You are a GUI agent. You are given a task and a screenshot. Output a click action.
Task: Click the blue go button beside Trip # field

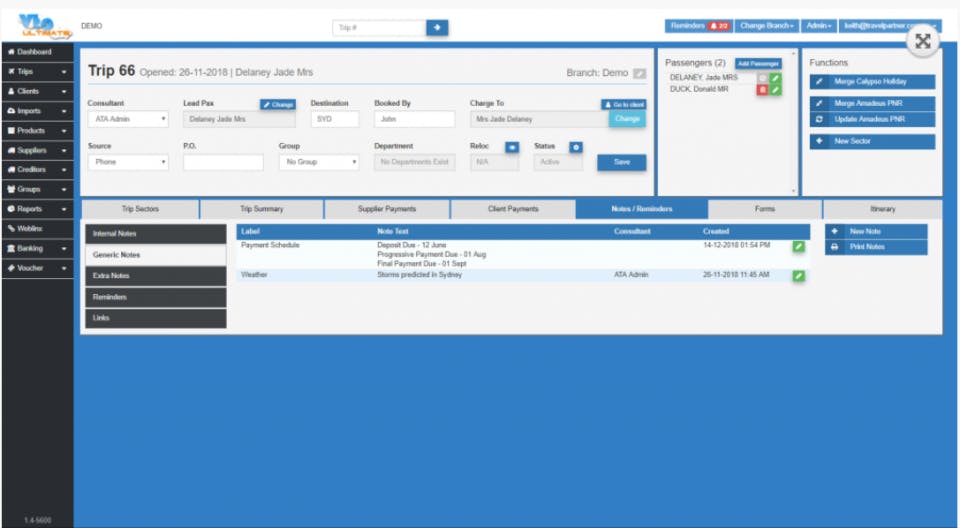(437, 28)
